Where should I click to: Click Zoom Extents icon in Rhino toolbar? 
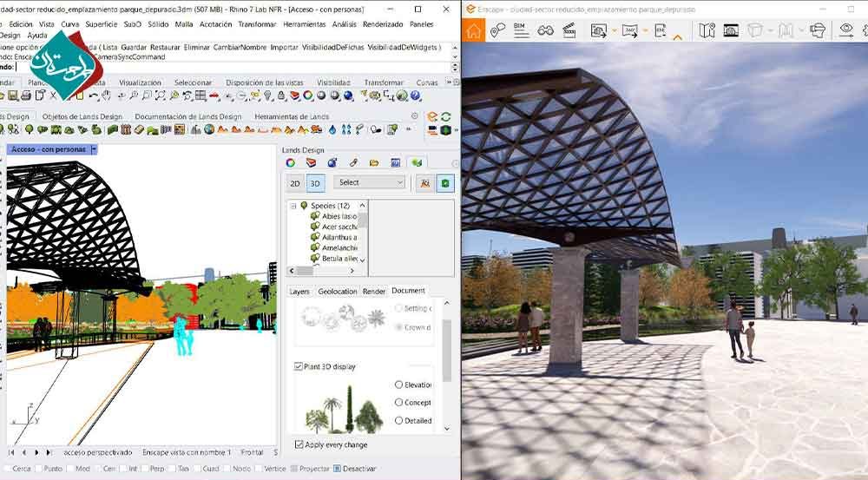160,95
